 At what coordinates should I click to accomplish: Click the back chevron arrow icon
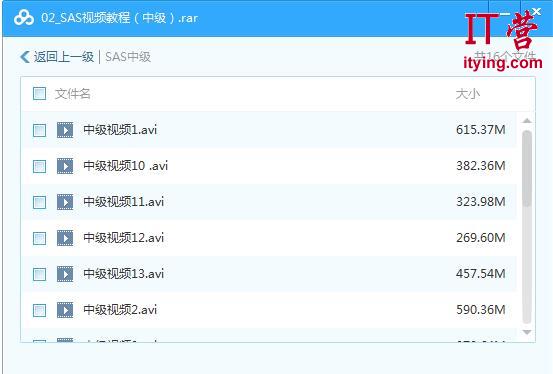tap(25, 57)
